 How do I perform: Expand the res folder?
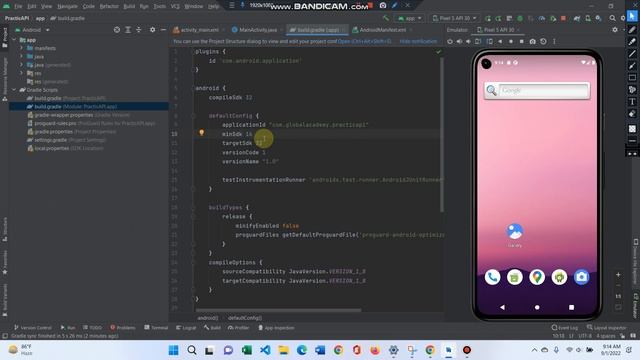point(22,73)
